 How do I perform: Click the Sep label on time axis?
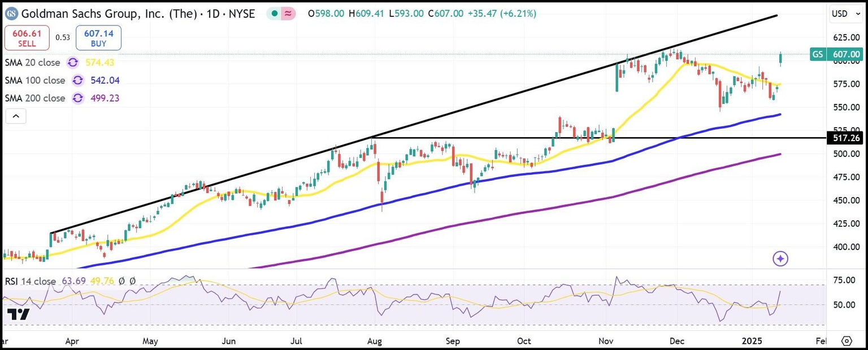[x=453, y=342]
